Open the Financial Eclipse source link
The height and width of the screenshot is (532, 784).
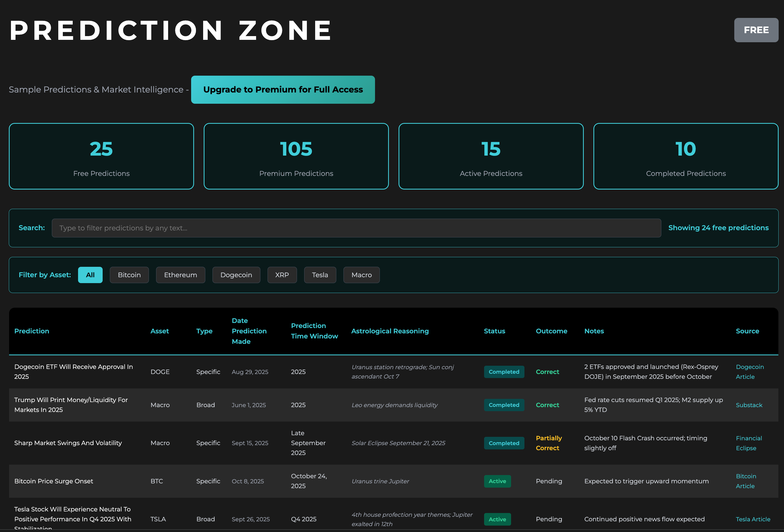pyautogui.click(x=748, y=443)
